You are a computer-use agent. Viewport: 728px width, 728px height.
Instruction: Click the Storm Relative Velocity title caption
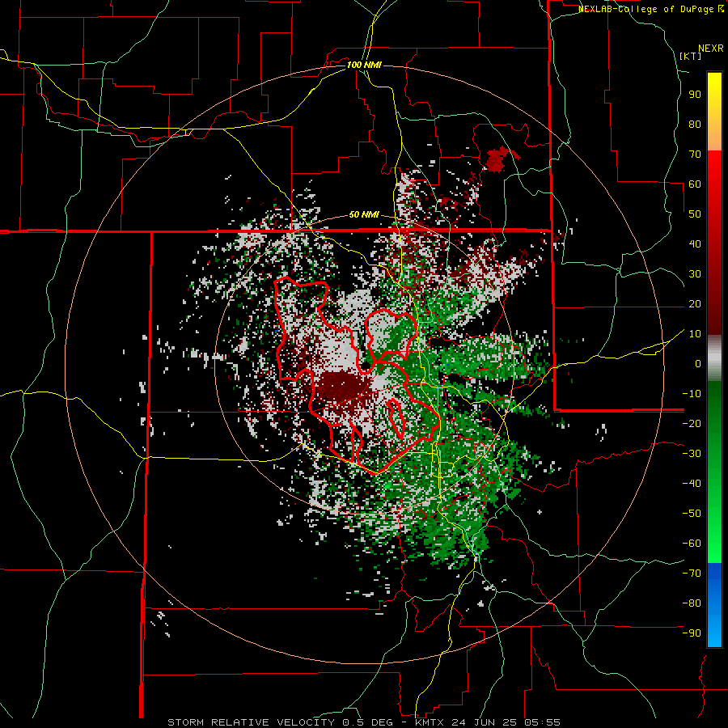pyautogui.click(x=364, y=722)
